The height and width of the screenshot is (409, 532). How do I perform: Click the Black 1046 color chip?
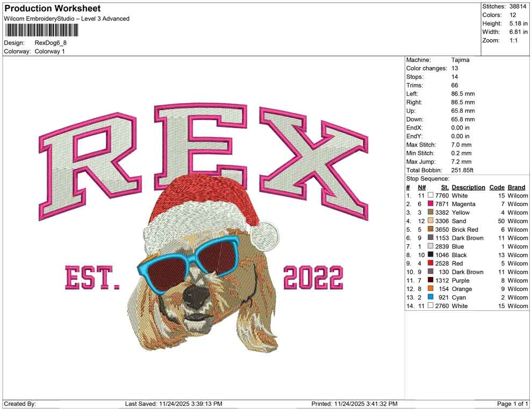430,255
